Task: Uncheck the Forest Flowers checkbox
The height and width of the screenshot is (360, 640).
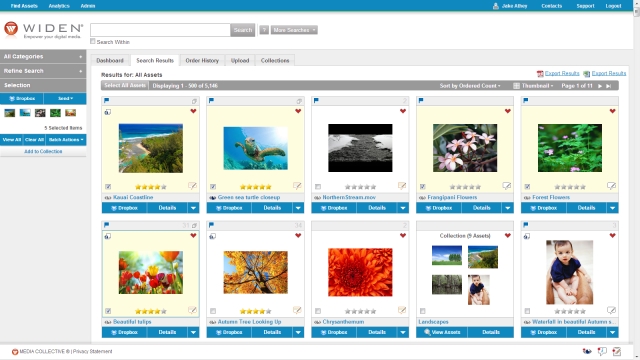Action: 527,187
